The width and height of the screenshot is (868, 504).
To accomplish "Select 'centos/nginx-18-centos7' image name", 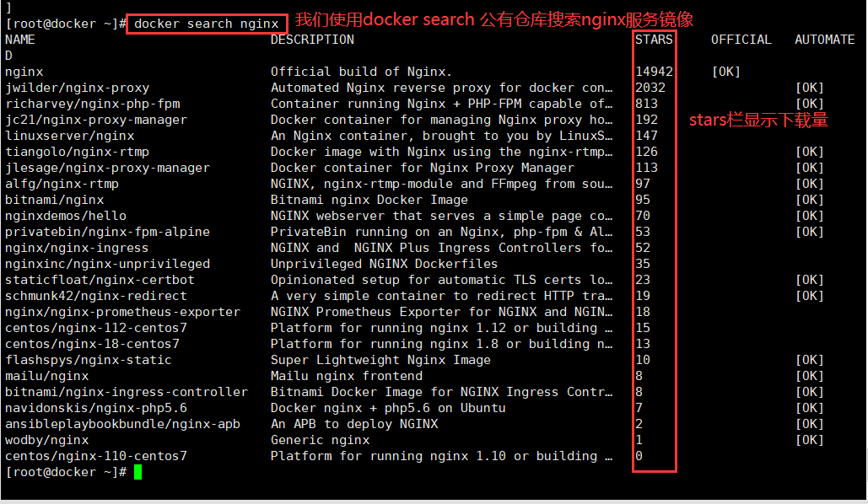I will [93, 345].
